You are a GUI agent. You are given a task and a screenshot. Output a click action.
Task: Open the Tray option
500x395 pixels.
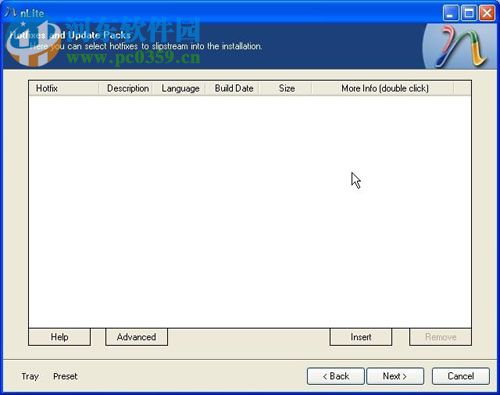coord(30,376)
